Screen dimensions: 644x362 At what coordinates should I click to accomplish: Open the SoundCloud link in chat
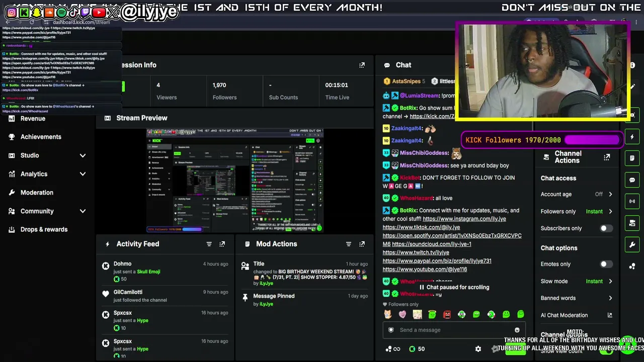[x=432, y=244]
